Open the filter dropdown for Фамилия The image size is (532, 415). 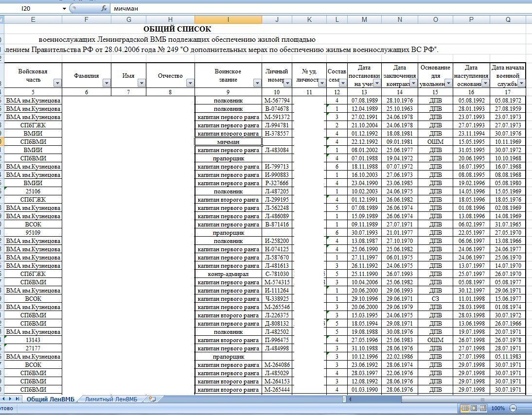[106, 83]
